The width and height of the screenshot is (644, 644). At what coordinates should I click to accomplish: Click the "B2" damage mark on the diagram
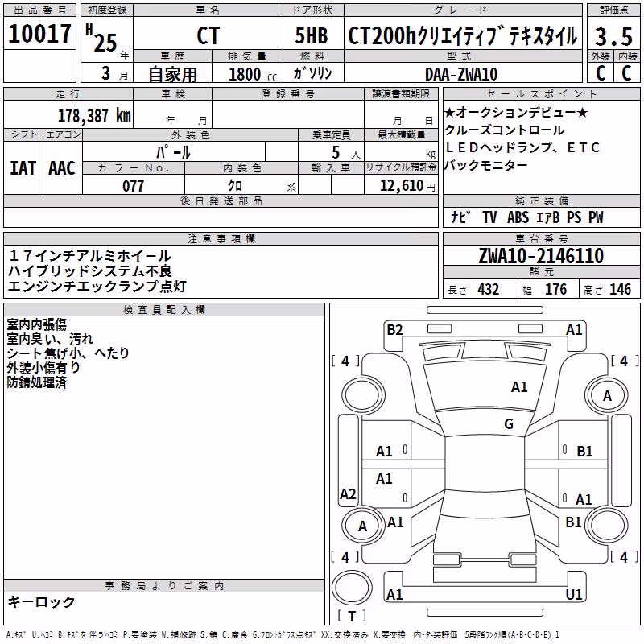[x=394, y=330]
